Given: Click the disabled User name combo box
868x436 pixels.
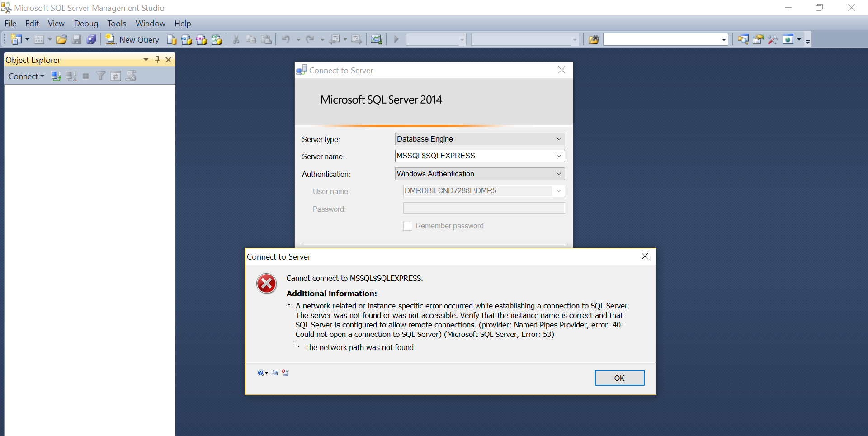Looking at the screenshot, I should [484, 191].
